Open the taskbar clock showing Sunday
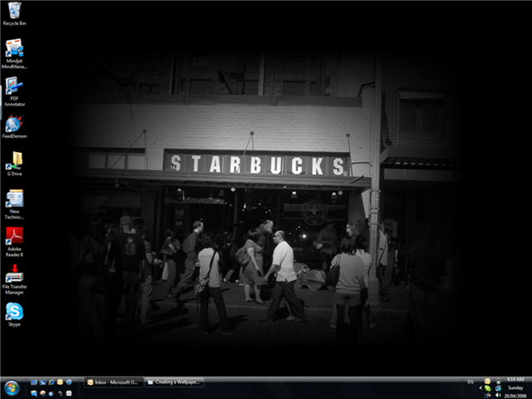Screen dimensions: 532x399 [515, 388]
